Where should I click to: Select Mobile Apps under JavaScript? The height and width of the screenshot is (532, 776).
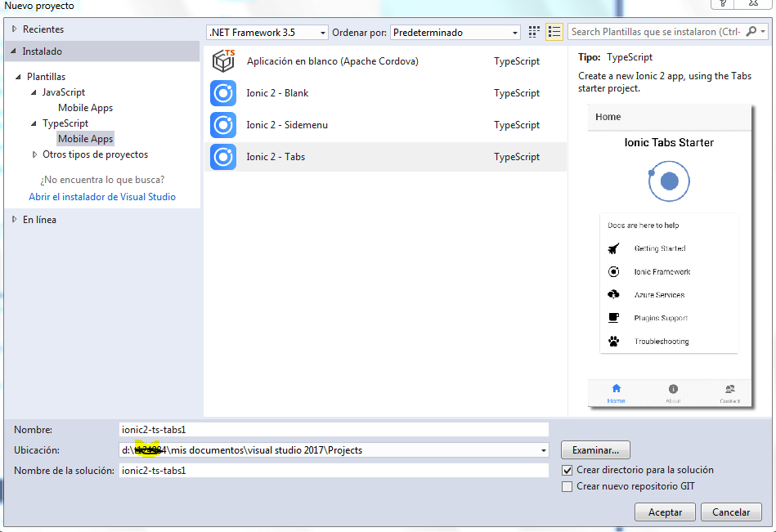(x=85, y=108)
